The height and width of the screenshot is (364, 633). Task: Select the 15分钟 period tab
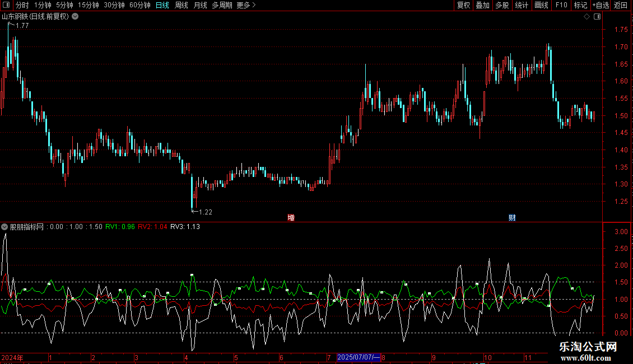click(x=89, y=5)
